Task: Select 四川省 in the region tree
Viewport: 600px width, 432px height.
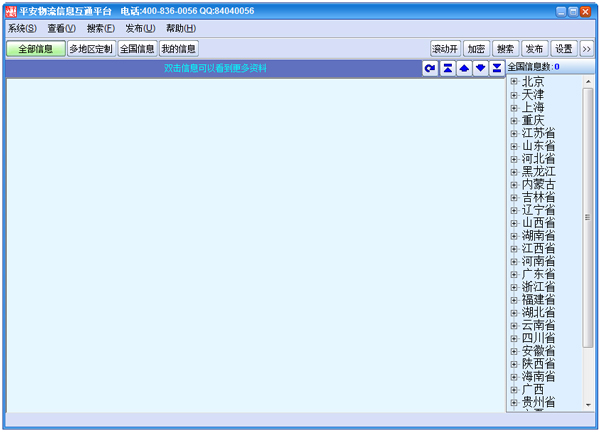Action: (x=538, y=338)
